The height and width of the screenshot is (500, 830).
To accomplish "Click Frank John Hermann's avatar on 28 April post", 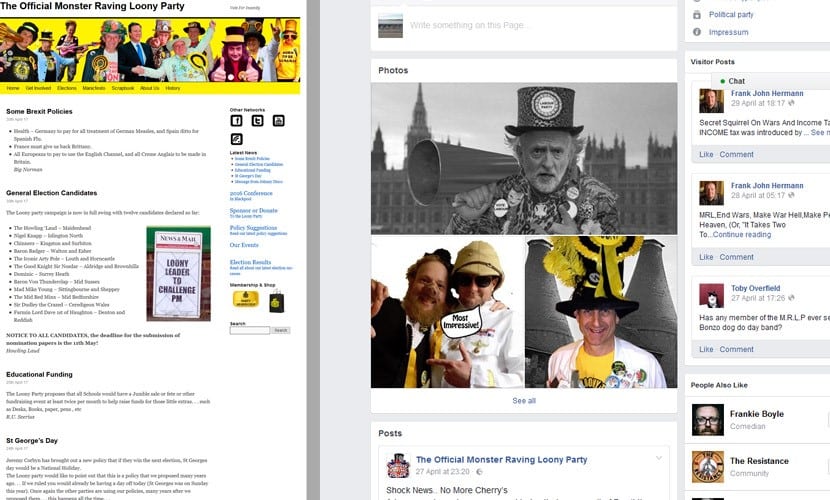I will (x=711, y=193).
